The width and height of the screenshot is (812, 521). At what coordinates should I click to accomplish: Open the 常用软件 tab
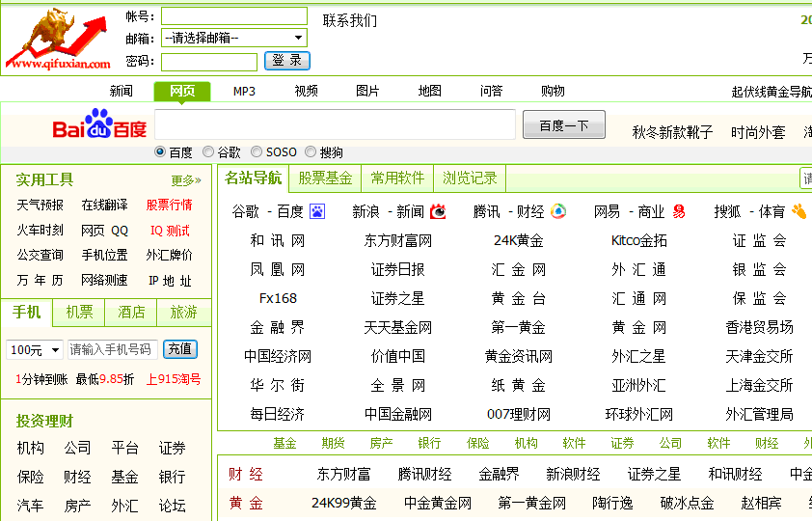click(397, 178)
